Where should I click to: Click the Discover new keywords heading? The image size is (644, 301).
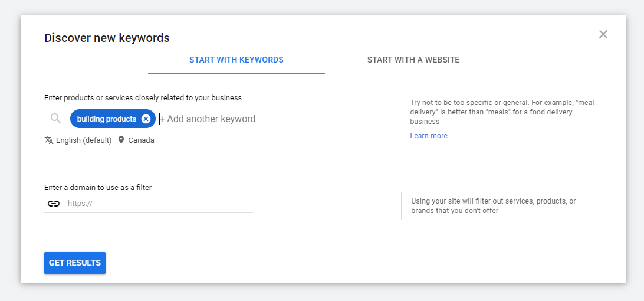click(x=107, y=38)
